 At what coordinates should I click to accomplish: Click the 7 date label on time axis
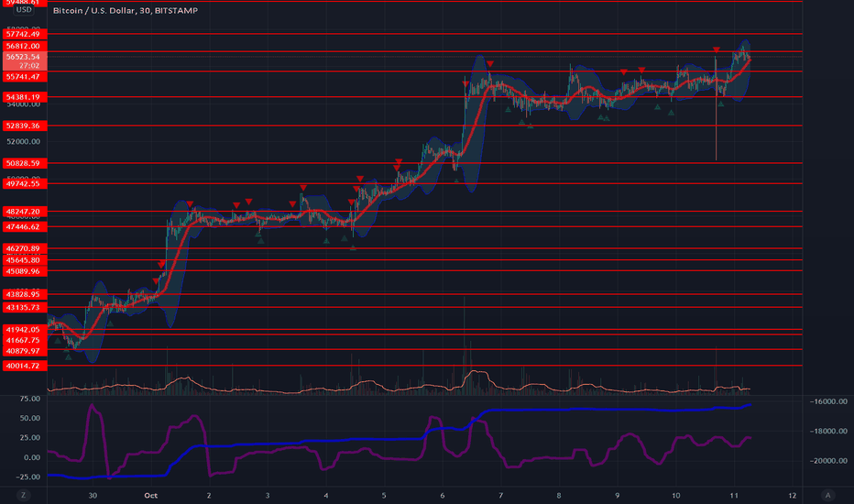click(x=500, y=495)
